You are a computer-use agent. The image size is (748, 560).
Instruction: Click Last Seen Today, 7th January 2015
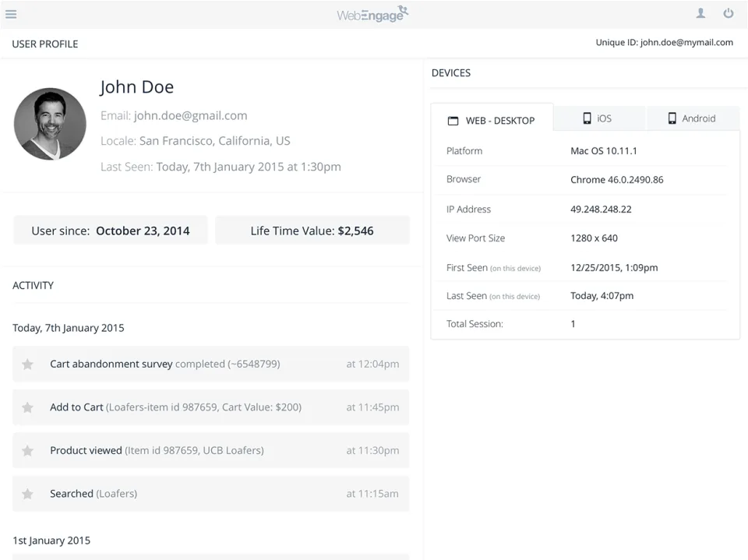click(221, 167)
